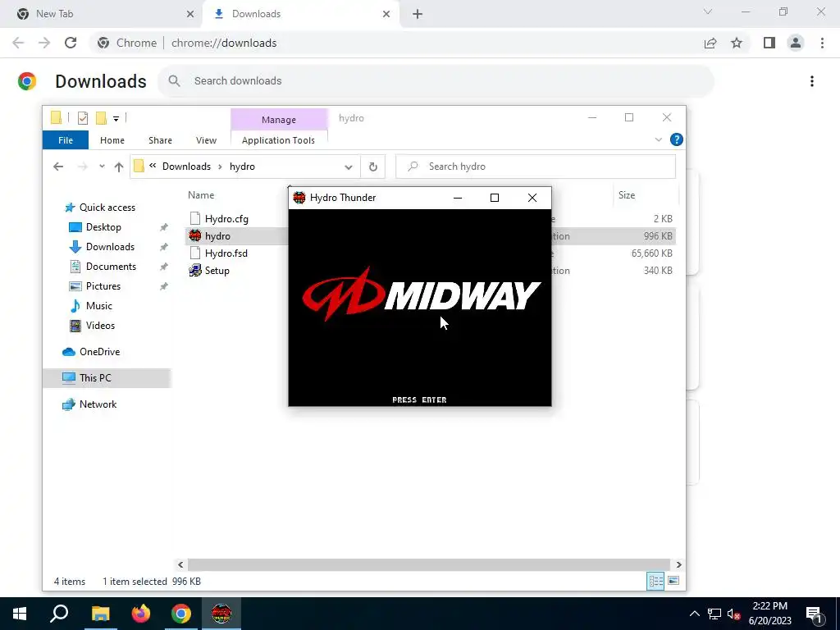Viewport: 840px width, 630px height.
Task: Open Chrome downloads page more-actions menu
Action: [812, 81]
